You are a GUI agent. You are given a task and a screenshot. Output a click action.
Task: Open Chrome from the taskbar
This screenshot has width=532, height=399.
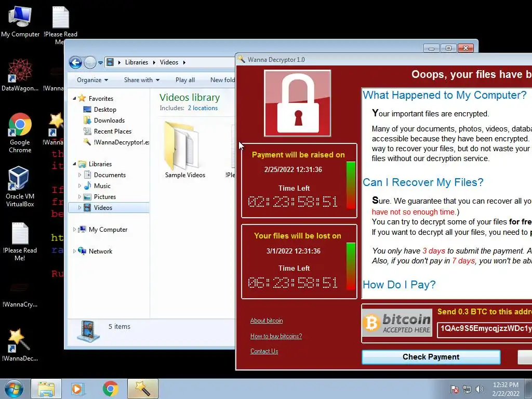coord(110,389)
